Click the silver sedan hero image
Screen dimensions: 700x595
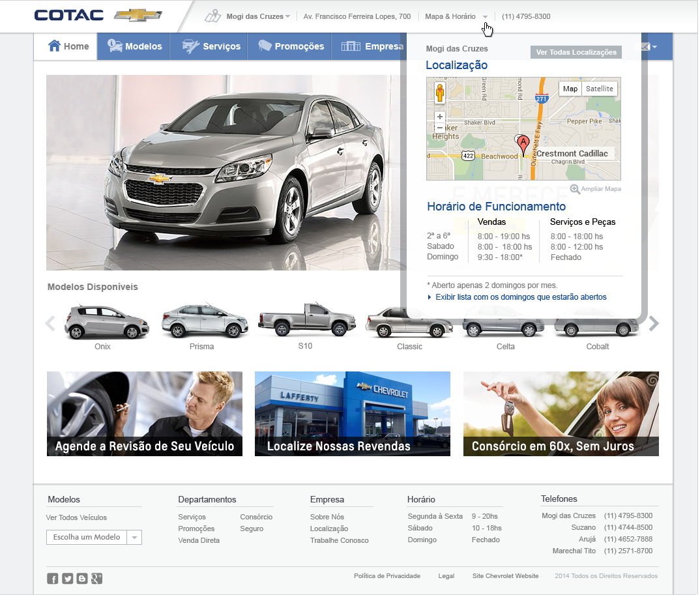point(226,173)
